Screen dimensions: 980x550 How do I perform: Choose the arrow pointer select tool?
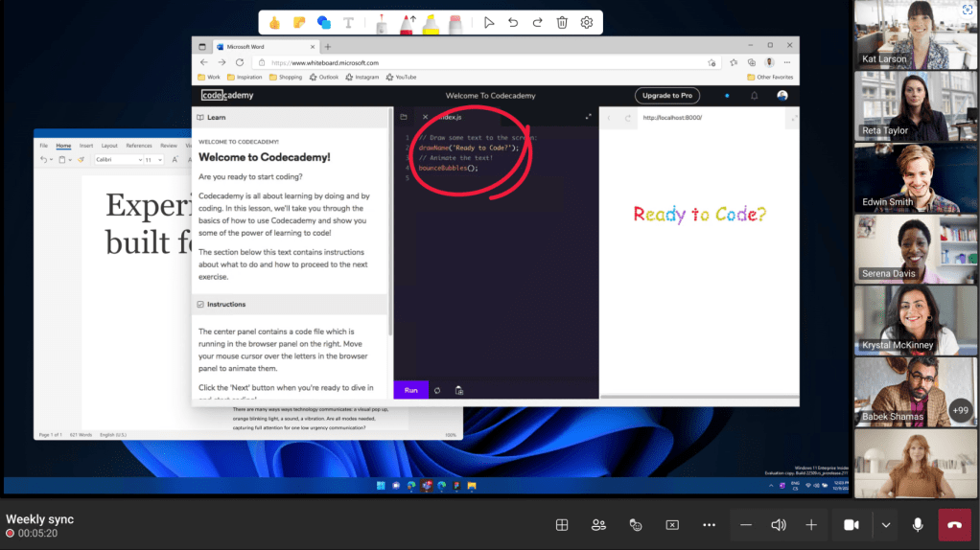[489, 22]
